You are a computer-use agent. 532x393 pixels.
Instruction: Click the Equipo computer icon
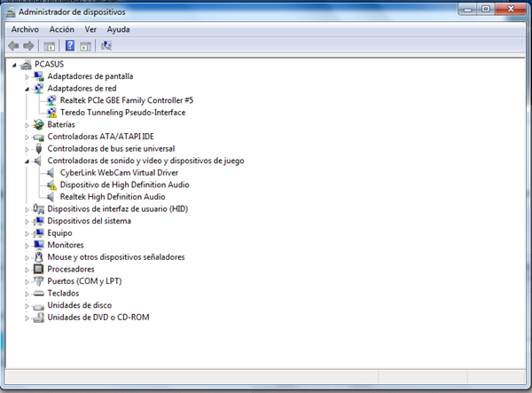coord(39,233)
